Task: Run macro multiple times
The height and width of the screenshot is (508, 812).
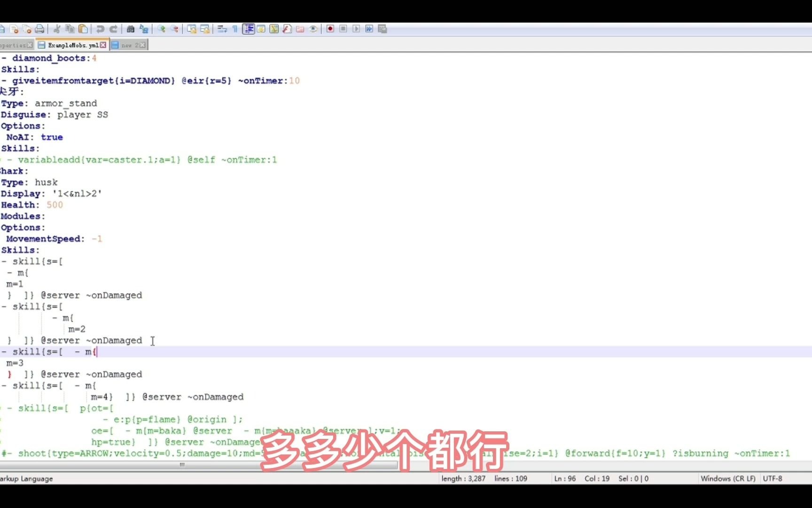Action: (x=369, y=29)
